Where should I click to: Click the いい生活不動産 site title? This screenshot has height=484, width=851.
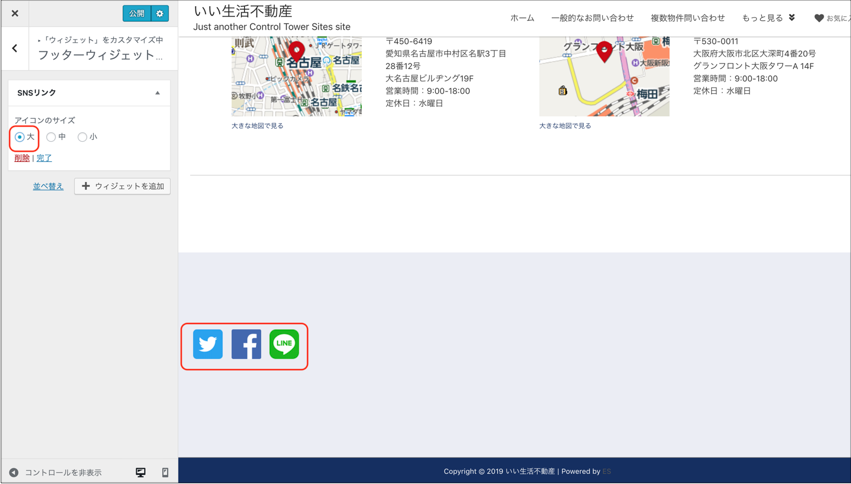point(243,11)
